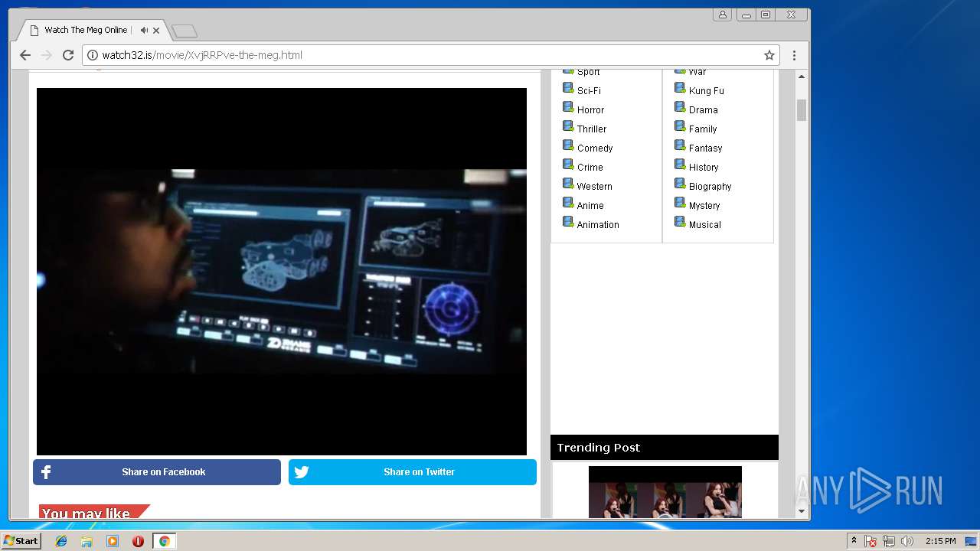
Task: Open a new browser tab
Action: tap(185, 31)
